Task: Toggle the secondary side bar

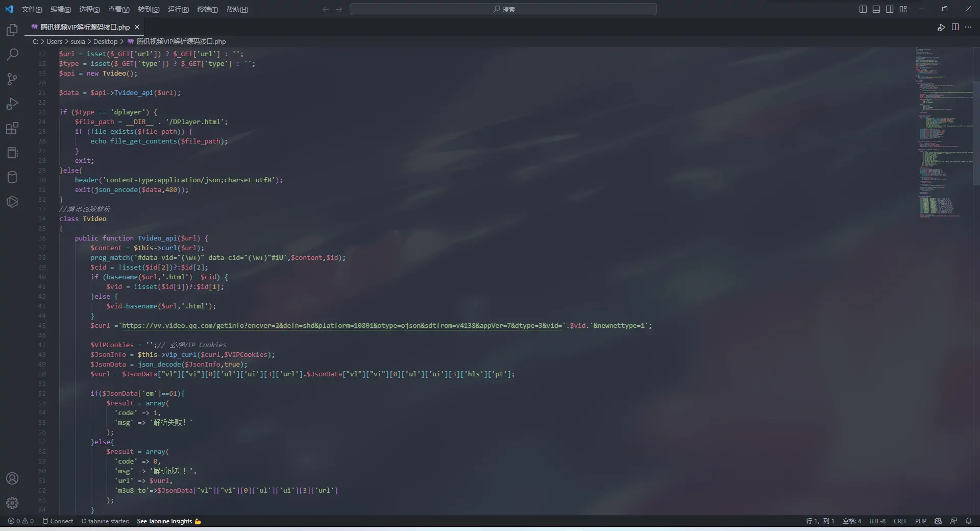Action: point(890,9)
